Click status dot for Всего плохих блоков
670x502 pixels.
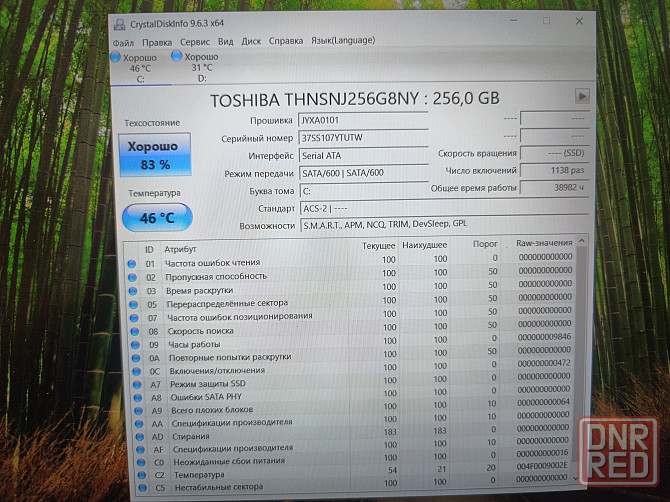138,411
